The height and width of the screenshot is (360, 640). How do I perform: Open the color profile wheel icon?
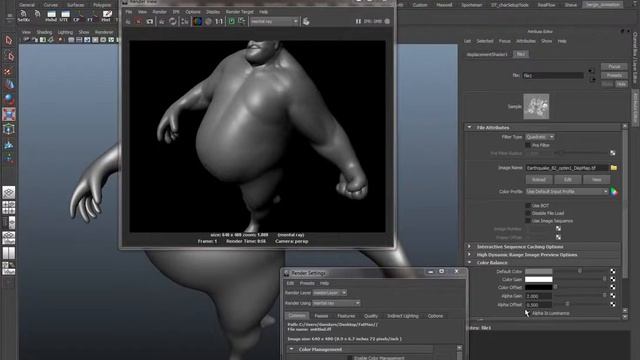point(614,191)
